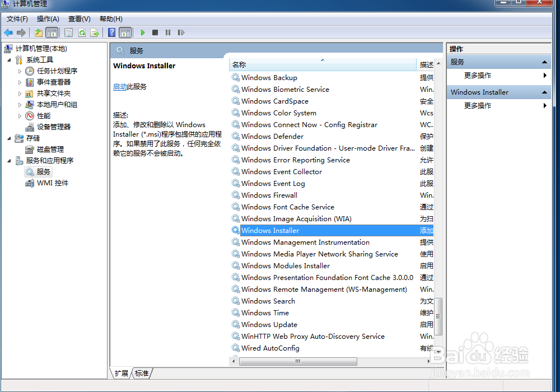Open the 查看(V) menu
Image resolution: width=560 pixels, height=392 pixels.
(80, 19)
